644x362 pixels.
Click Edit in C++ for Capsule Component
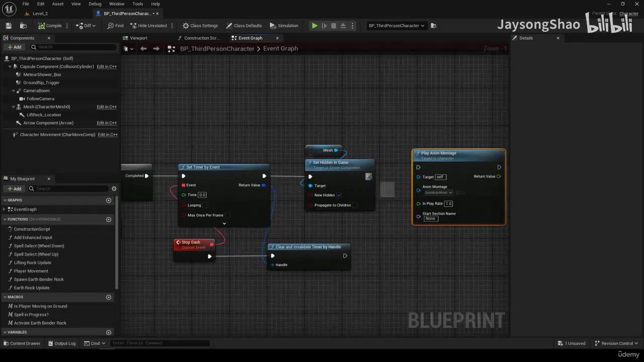(x=107, y=66)
